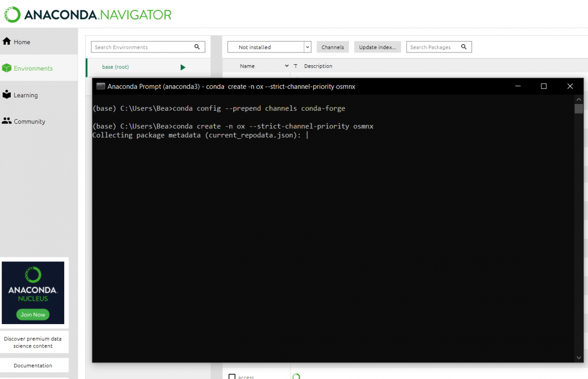The width and height of the screenshot is (588, 379).
Task: Click the T column header
Action: pos(295,66)
